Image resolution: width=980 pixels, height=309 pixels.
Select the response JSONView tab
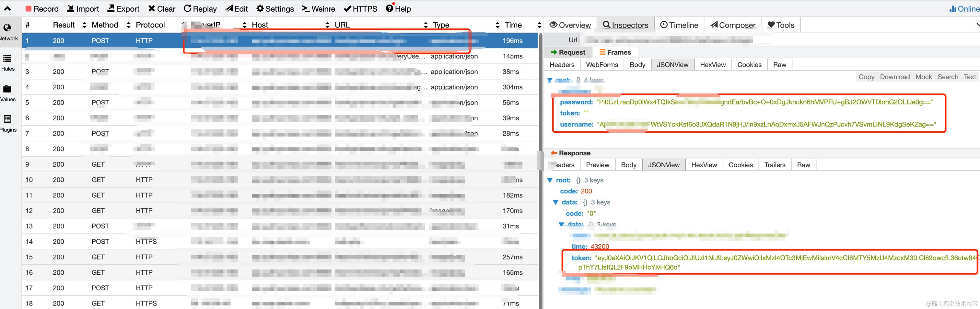click(x=663, y=165)
